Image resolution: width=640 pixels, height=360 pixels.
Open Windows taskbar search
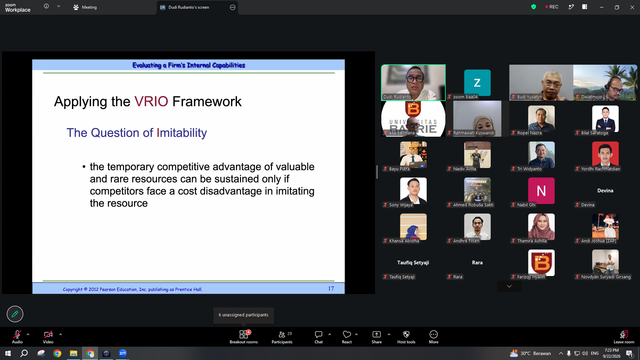(24, 353)
